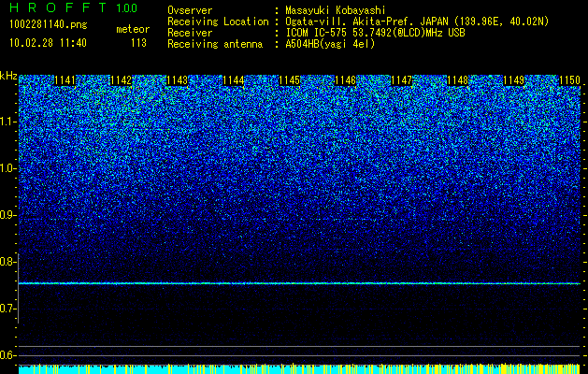This screenshot has width=588, height=374.
Task: Click the Ovserver field label
Action: [x=190, y=10]
